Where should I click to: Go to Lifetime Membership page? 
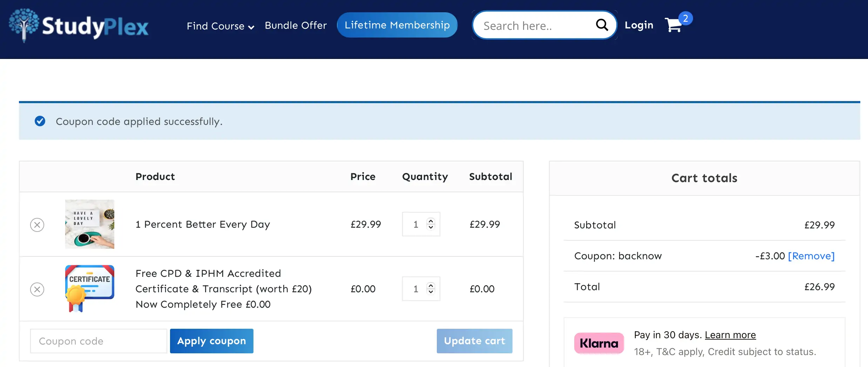pyautogui.click(x=397, y=25)
